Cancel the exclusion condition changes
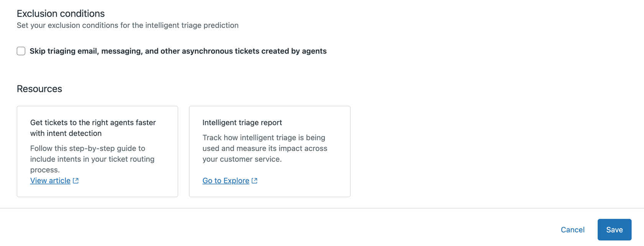Viewport: 644px width, 246px height. pos(572,230)
